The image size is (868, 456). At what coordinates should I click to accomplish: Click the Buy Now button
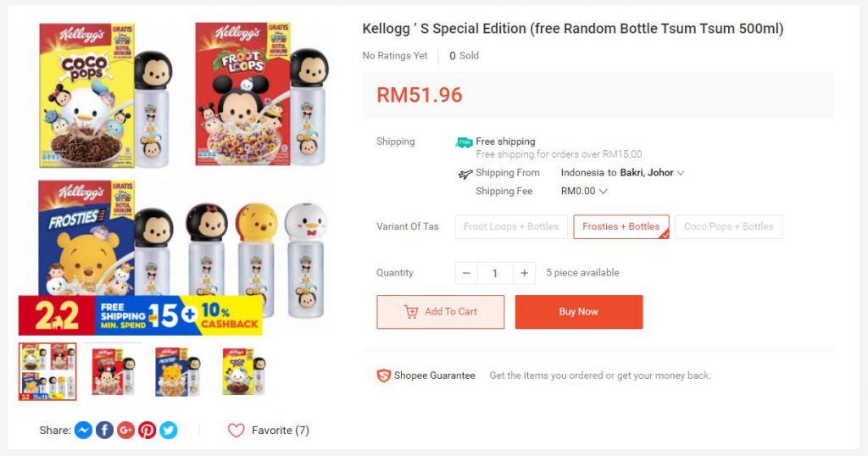[x=578, y=312]
